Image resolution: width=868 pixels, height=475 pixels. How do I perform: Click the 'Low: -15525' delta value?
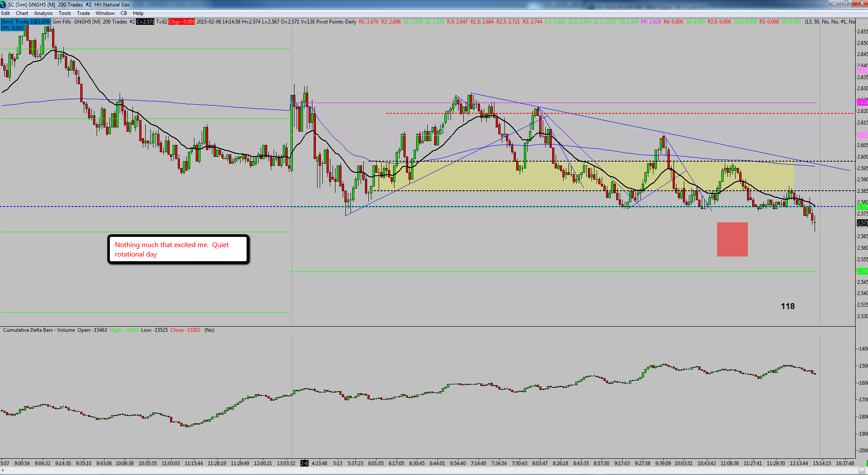pos(154,330)
